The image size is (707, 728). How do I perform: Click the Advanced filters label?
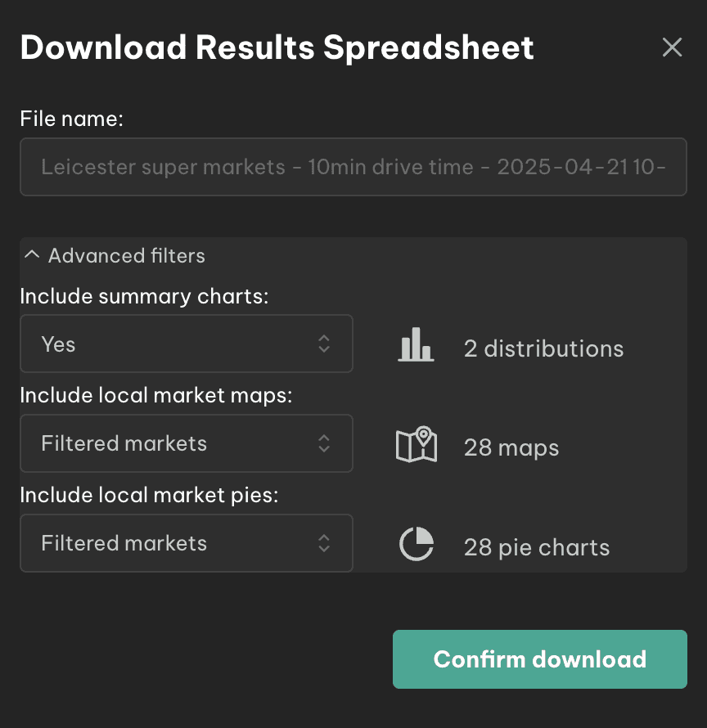point(126,256)
